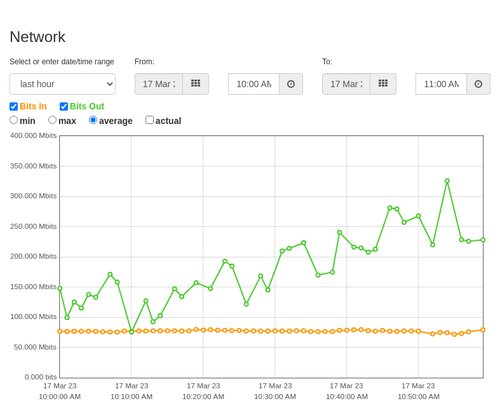Select the average radio button

pyautogui.click(x=93, y=120)
